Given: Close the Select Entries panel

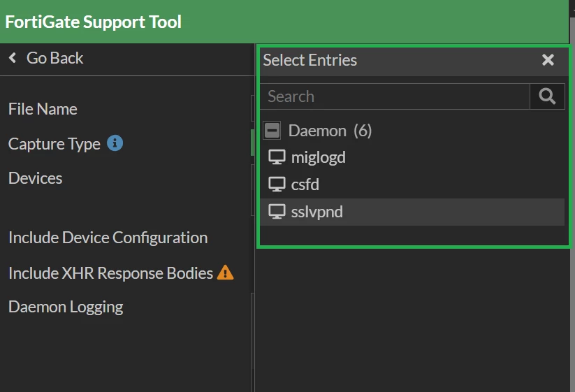Looking at the screenshot, I should click(x=548, y=60).
